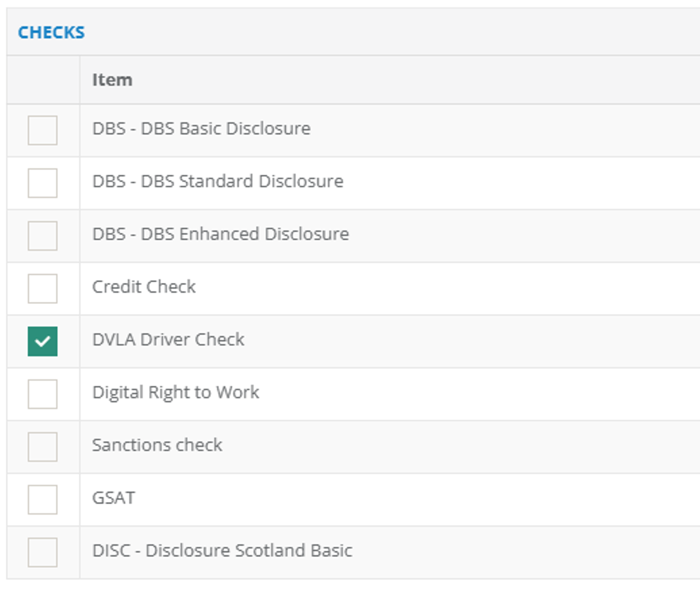Click the 'DBS - DBS Standard Disclosure' text
The height and width of the screenshot is (589, 700).
coord(218,181)
